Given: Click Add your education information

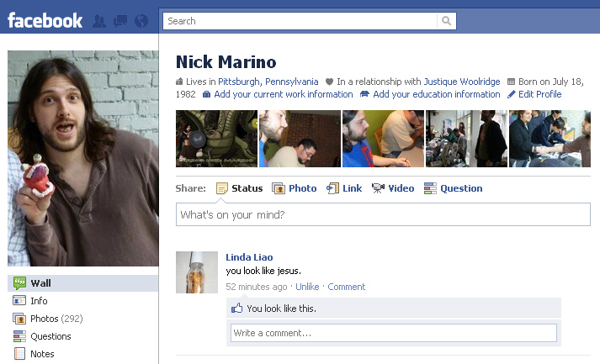Looking at the screenshot, I should tap(436, 94).
